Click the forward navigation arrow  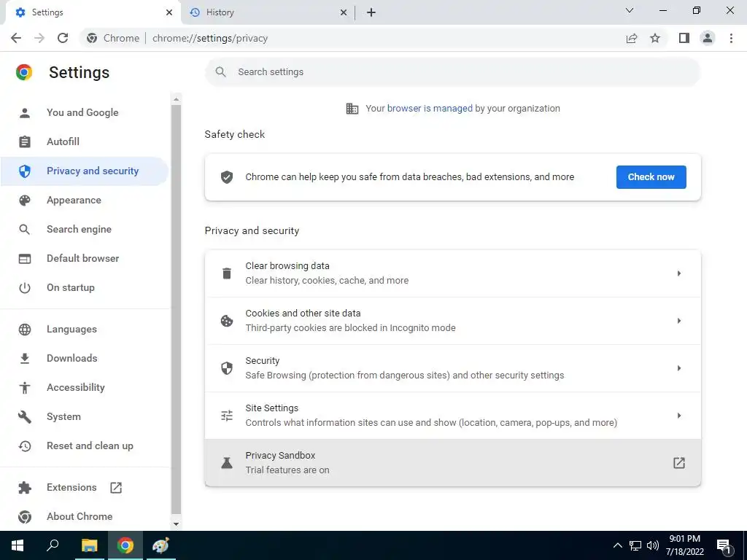coord(39,38)
